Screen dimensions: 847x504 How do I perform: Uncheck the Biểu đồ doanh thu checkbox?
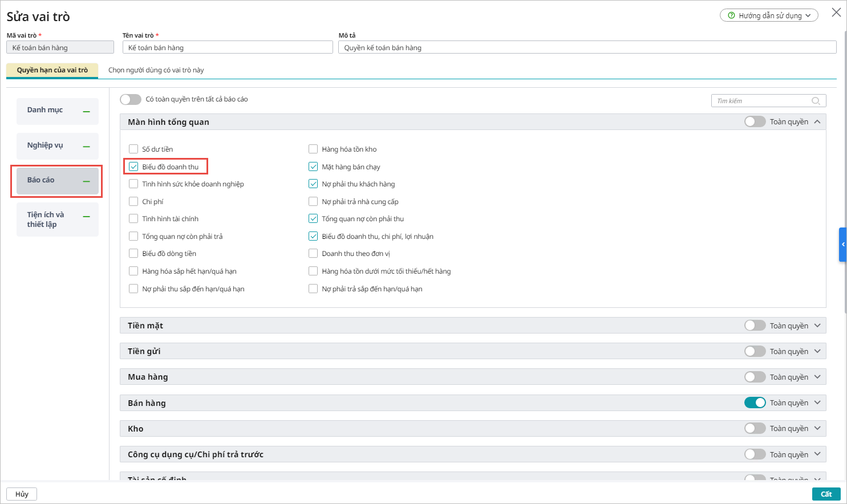click(133, 167)
